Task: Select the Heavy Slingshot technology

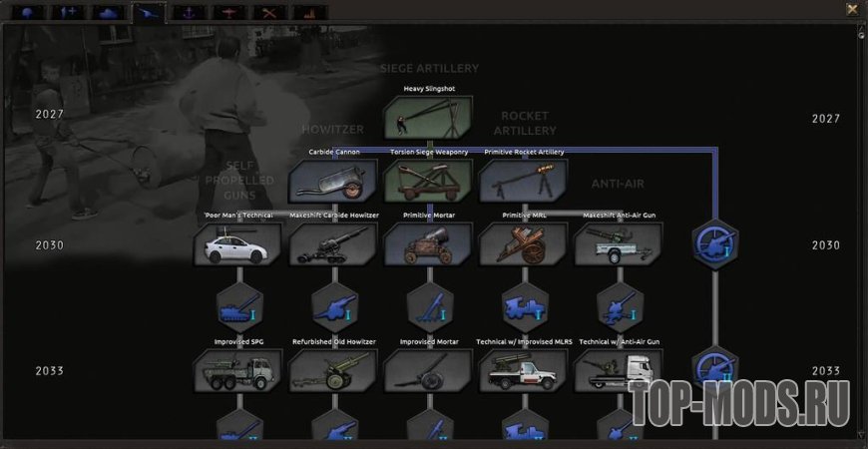Action: coord(428,117)
